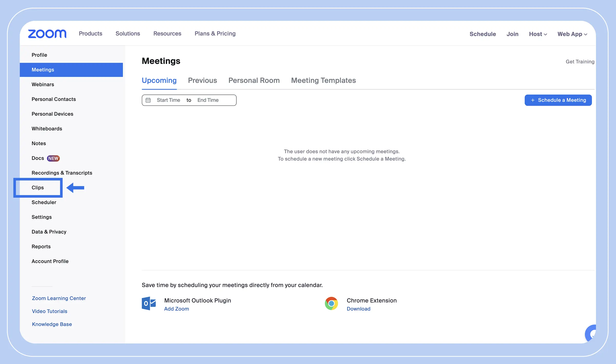Open Get Training link
The image size is (616, 364).
tap(580, 62)
